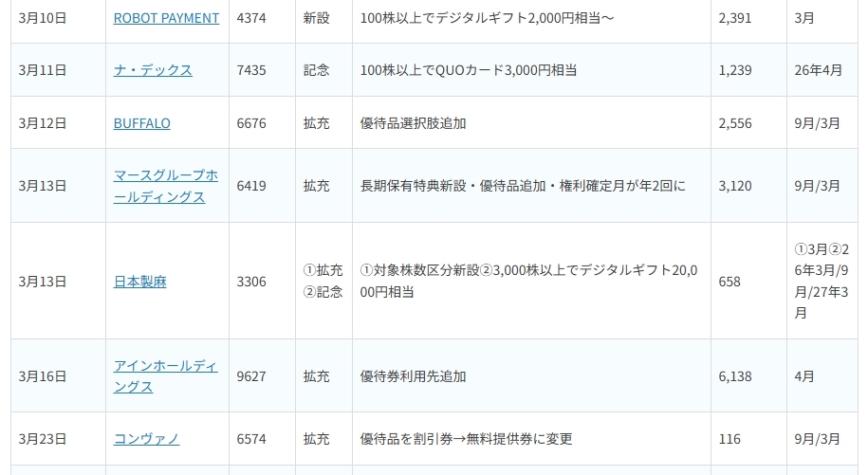Select text 長期保有特典新設・優待品追加・権利確定月が年2回に
The height and width of the screenshot is (475, 868).
[x=523, y=186]
